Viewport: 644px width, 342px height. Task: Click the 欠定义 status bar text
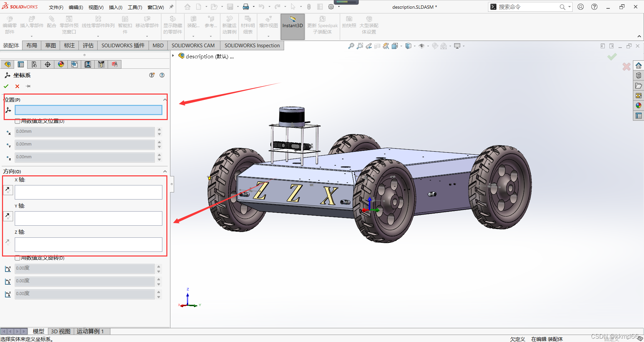(518, 339)
